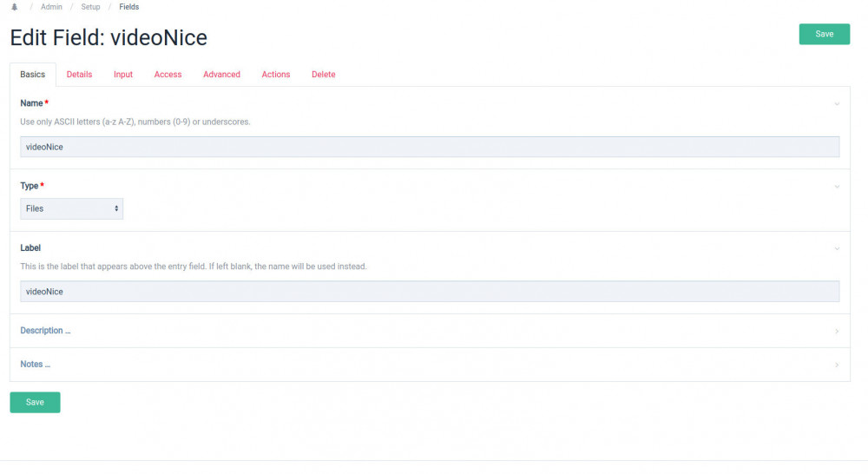Expand the Description section
This screenshot has width=868, height=474.
45,331
